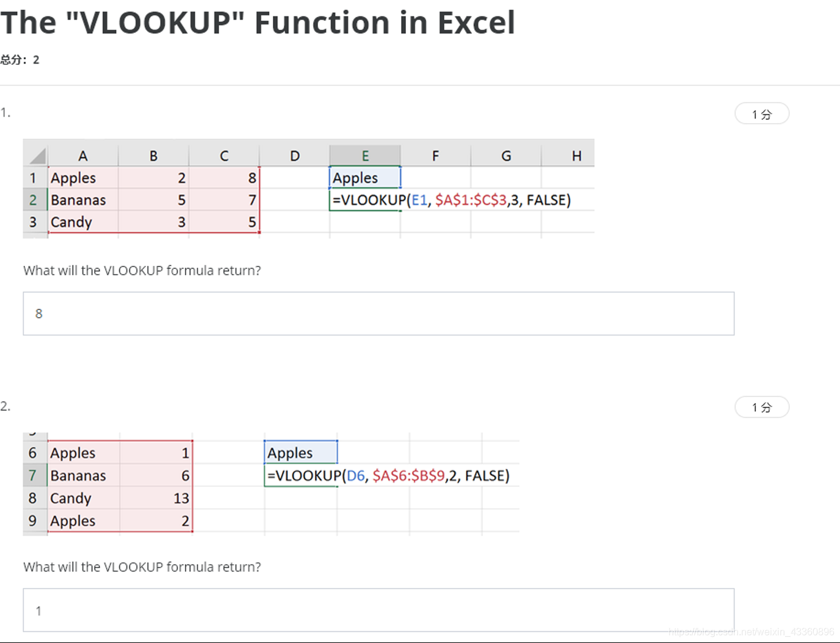Click cell A8 containing Candy in second table
The image size is (840, 643).
(84, 498)
